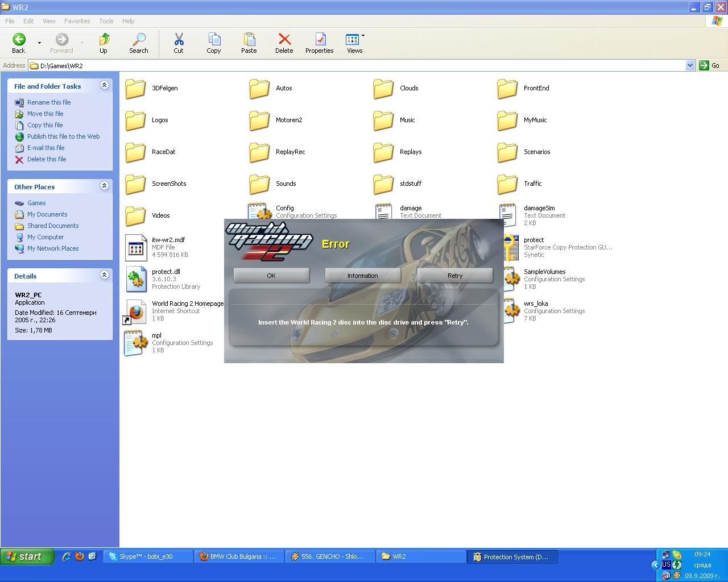The height and width of the screenshot is (582, 728).
Task: Open Games in Other Places
Action: pos(36,203)
